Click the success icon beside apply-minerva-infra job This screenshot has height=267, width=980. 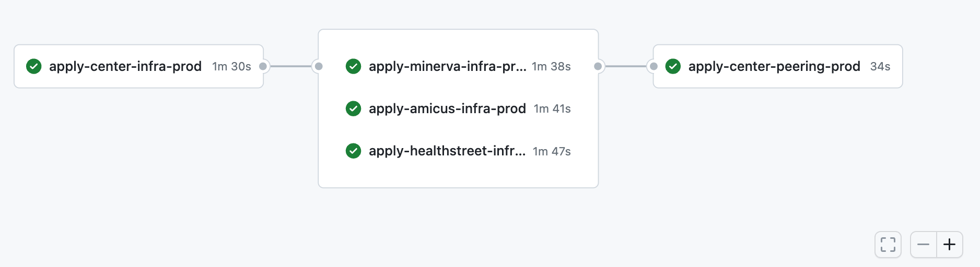click(354, 66)
